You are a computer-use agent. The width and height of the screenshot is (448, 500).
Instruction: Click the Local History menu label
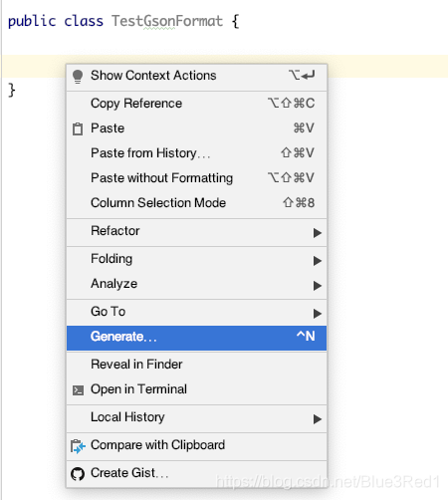click(127, 417)
